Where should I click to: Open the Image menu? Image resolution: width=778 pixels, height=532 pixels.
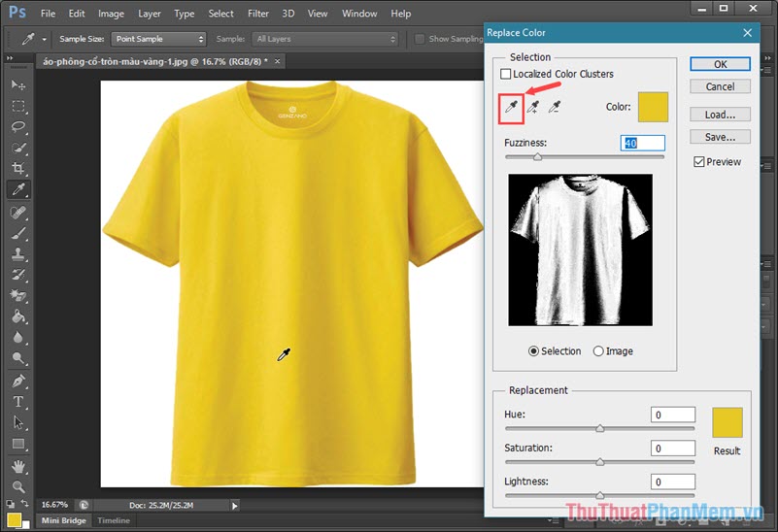[x=111, y=14]
